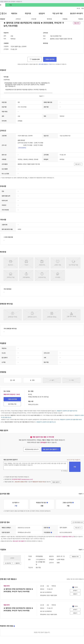Click the company LOGO thumbnail
The image size is (84, 644).
click(x=12, y=558)
